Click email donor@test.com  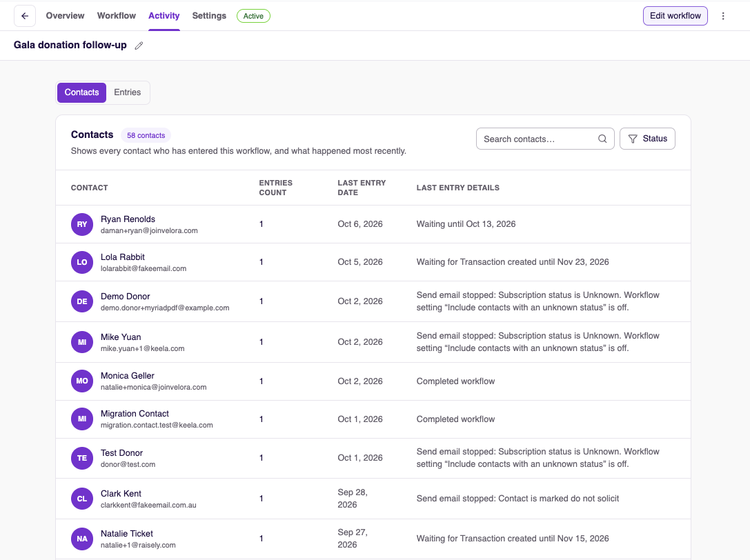[x=128, y=464]
